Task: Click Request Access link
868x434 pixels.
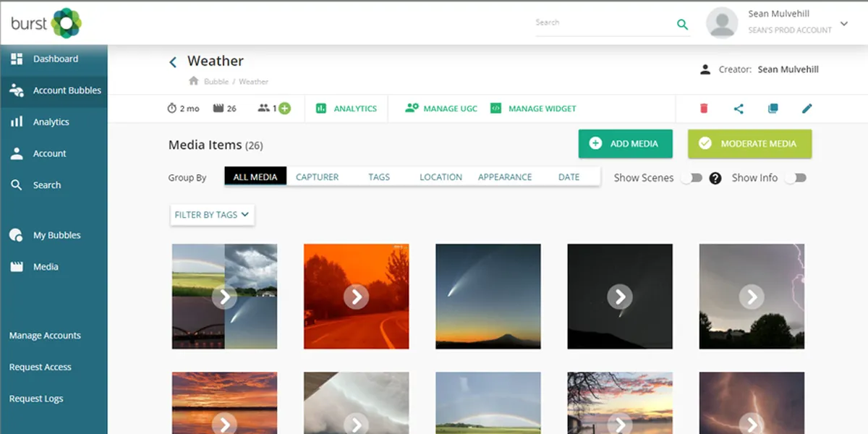Action: [x=41, y=367]
